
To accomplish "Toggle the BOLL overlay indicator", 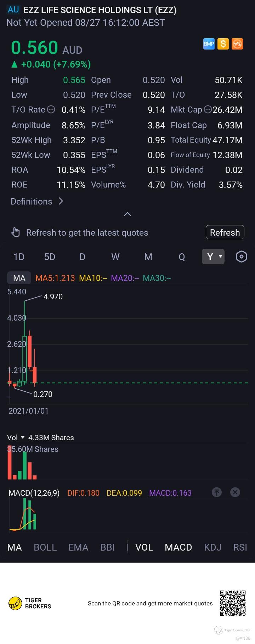I will 45,547.
